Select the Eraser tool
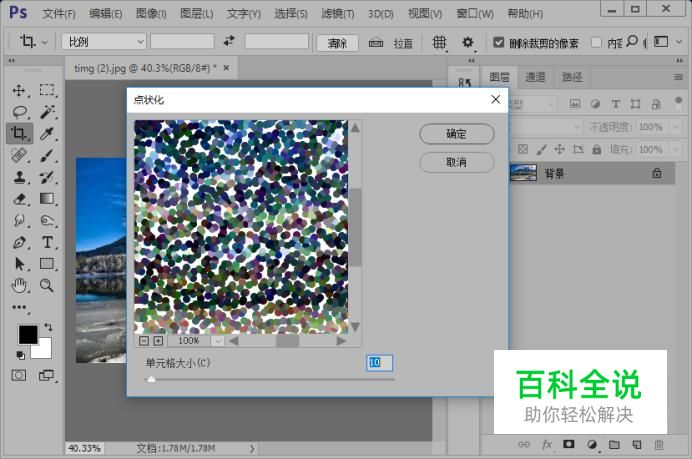The image size is (692, 459). 19,199
